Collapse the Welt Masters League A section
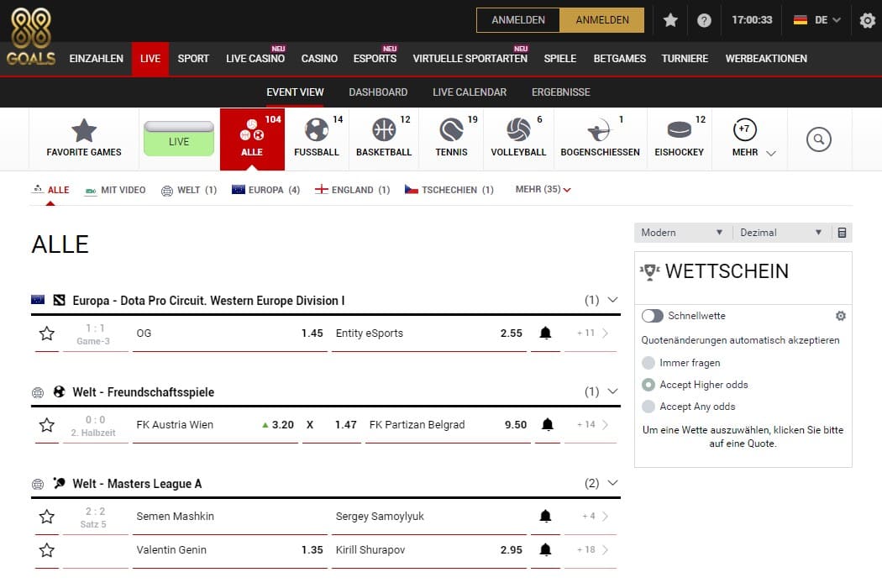This screenshot has height=588, width=882. [613, 483]
